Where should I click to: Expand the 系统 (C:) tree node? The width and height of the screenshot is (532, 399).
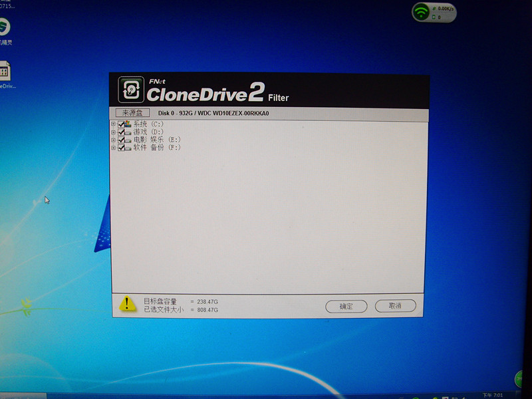coord(113,124)
